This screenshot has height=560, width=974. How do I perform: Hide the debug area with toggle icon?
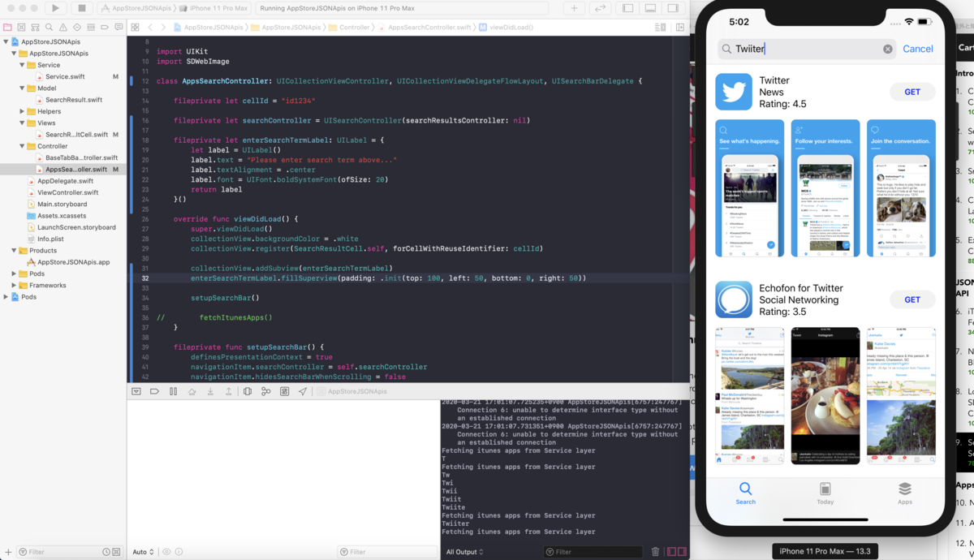pyautogui.click(x=136, y=391)
